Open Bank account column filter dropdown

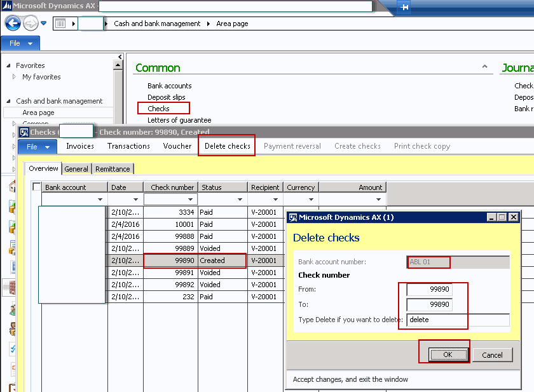(x=100, y=199)
